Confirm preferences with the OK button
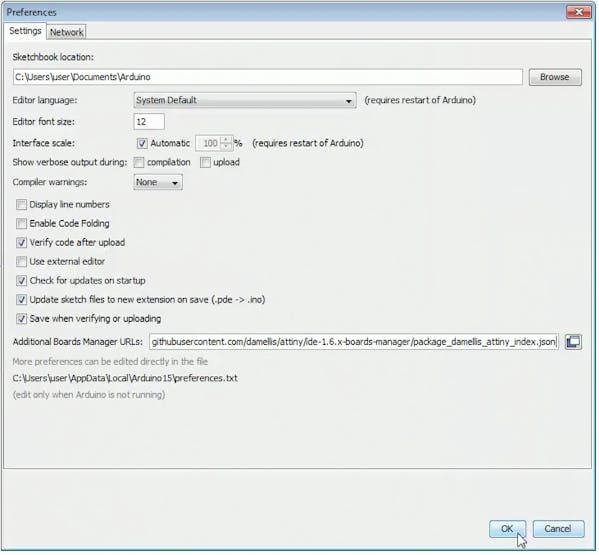This screenshot has width=599, height=555. point(507,529)
